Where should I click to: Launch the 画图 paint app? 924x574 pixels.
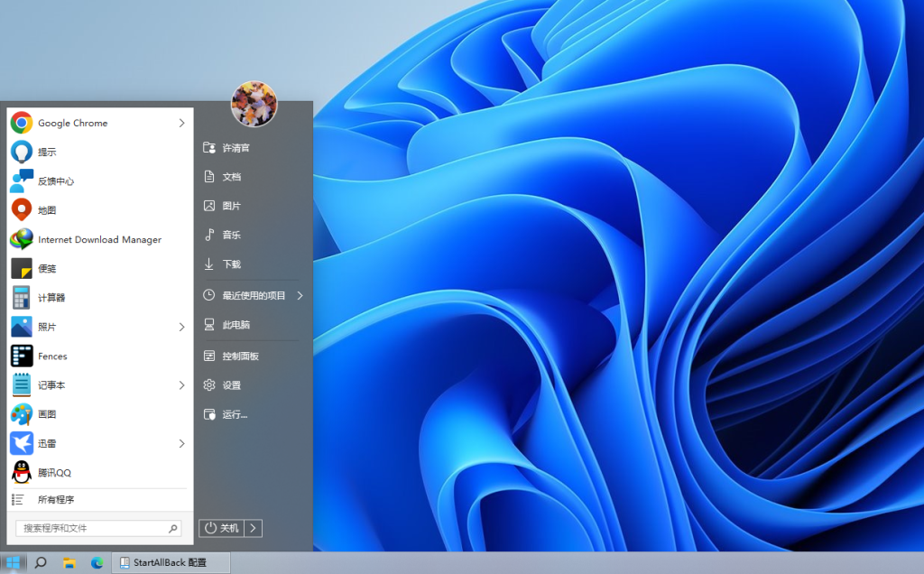[47, 413]
